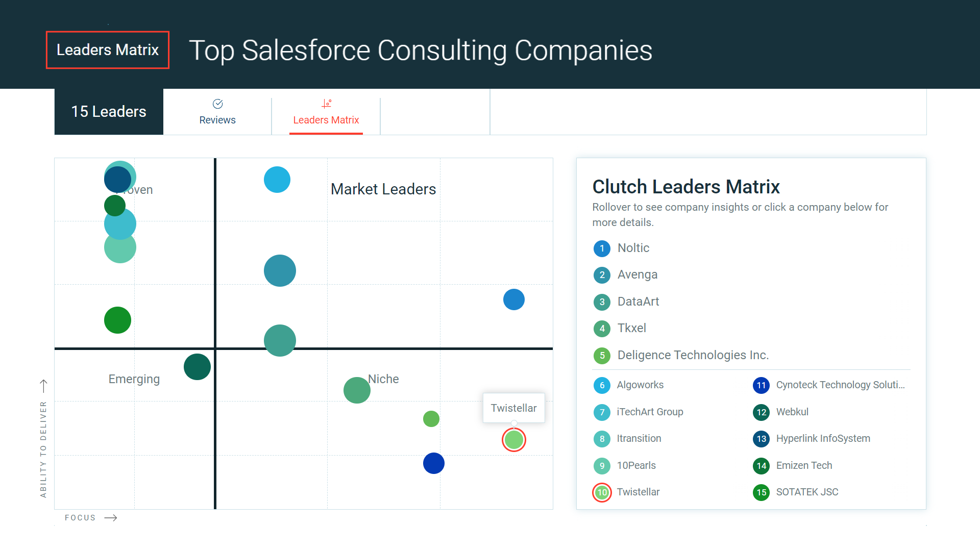Click the numbered badge next to Noltic
980x551 pixels.
[x=602, y=248]
